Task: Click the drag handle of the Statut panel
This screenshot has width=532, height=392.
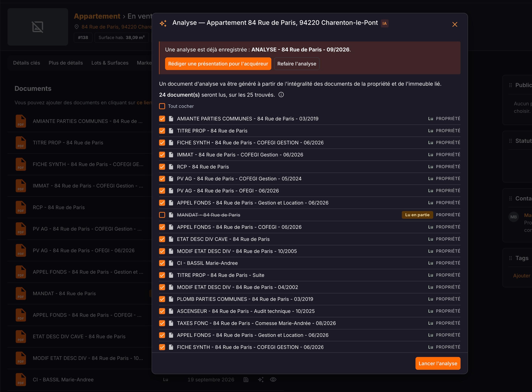Action: 510,141
